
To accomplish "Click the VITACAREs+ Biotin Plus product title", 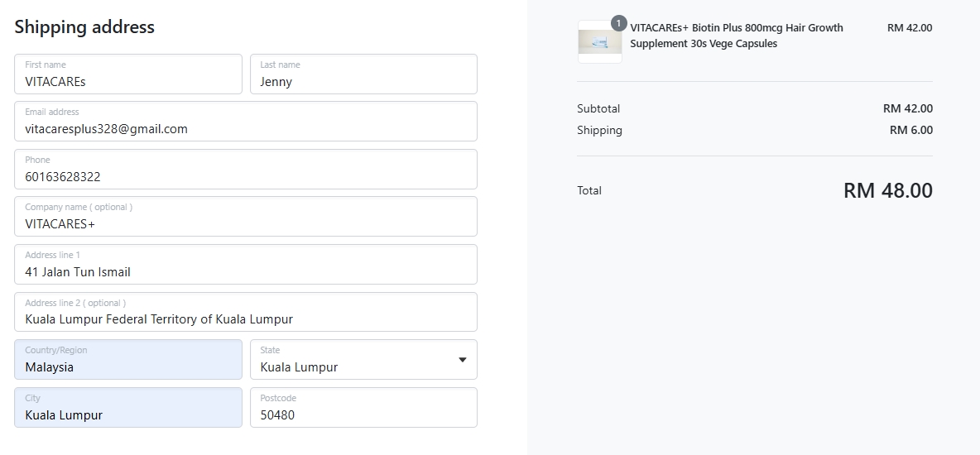I will pos(737,36).
